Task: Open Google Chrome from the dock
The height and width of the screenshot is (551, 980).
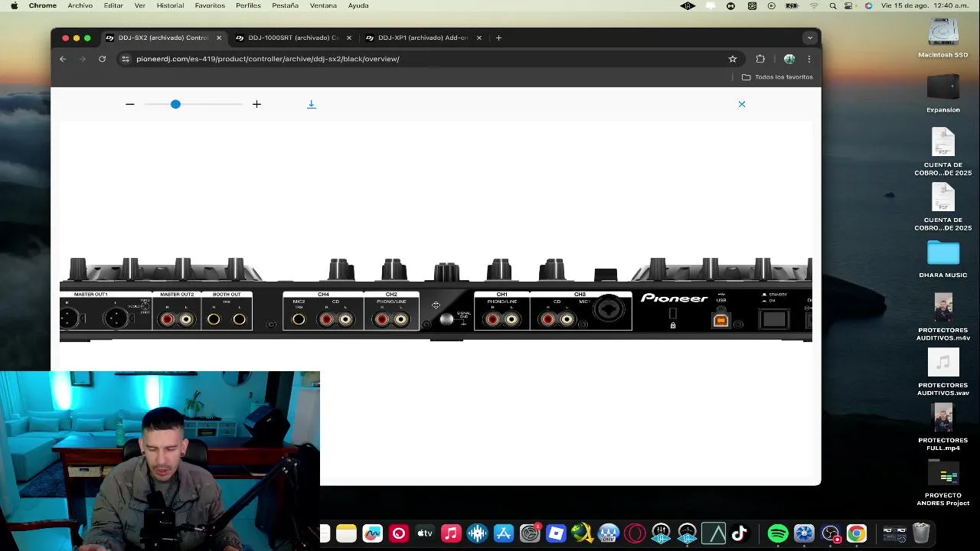Action: pos(857,533)
